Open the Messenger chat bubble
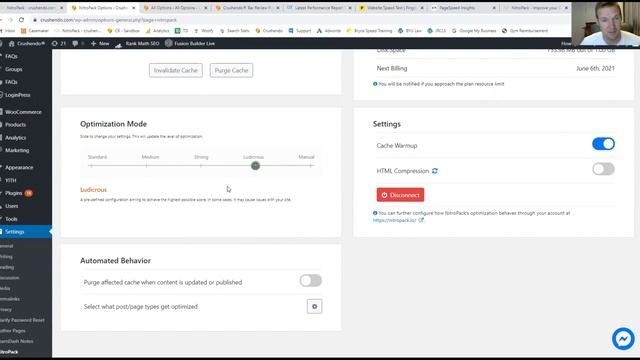 pos(623,338)
